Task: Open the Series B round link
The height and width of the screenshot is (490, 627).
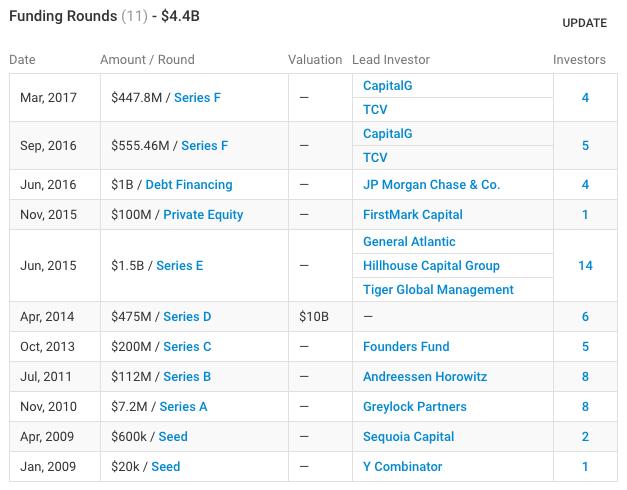Action: (187, 377)
